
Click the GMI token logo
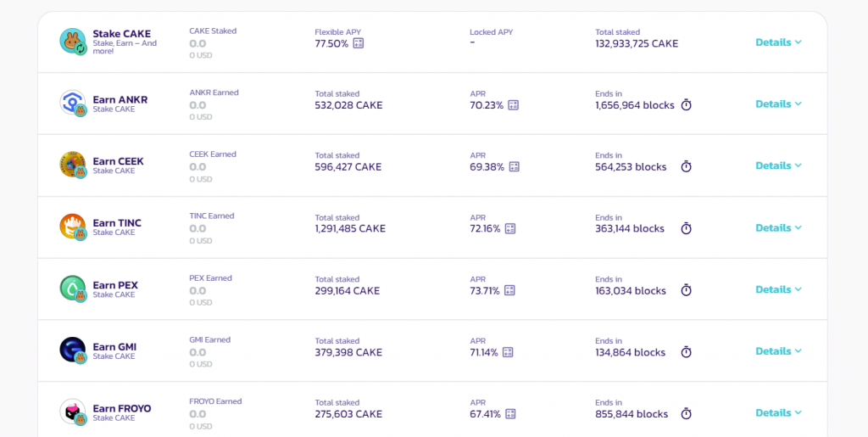click(73, 350)
